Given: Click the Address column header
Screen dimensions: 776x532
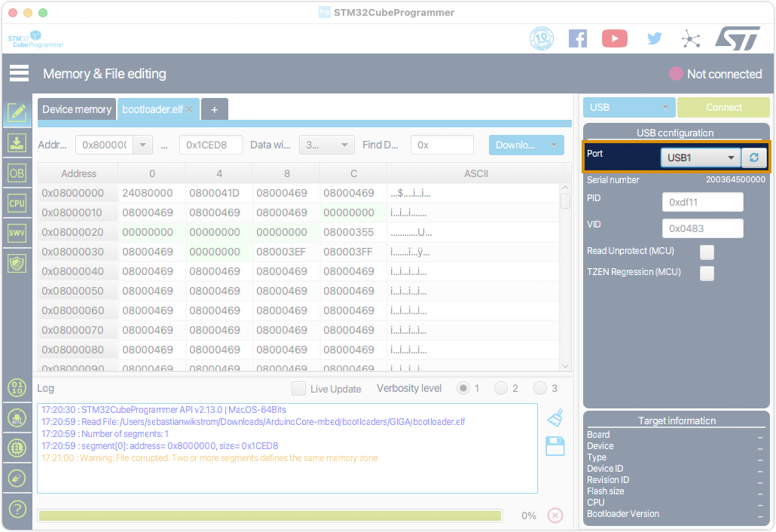Looking at the screenshot, I should (x=78, y=174).
